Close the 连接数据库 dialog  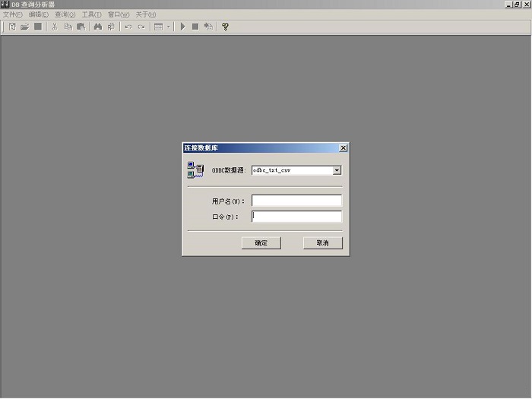pos(343,147)
